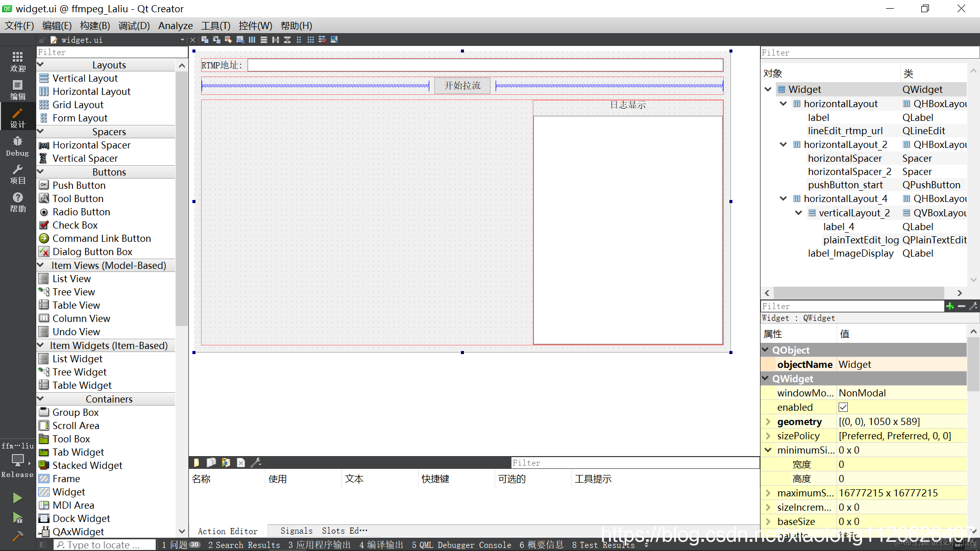This screenshot has height=551, width=980.
Task: Apply Lay Out Vertically
Action: click(263, 40)
